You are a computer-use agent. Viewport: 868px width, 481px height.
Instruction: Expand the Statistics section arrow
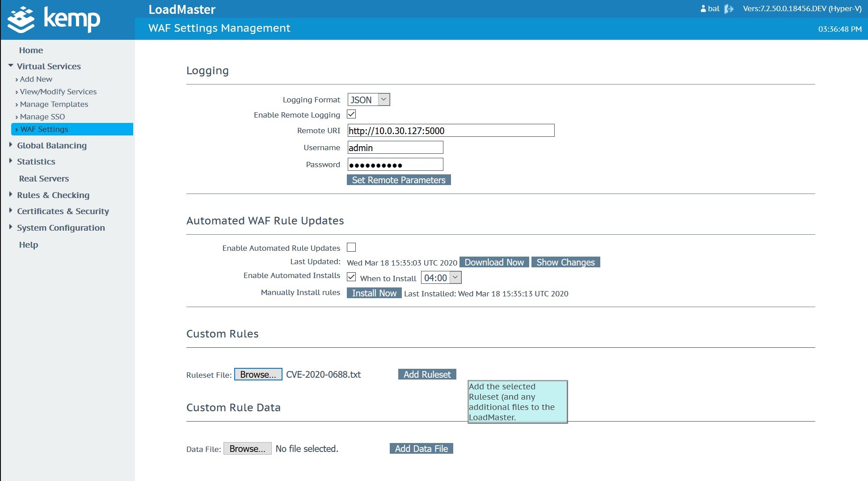pyautogui.click(x=11, y=161)
